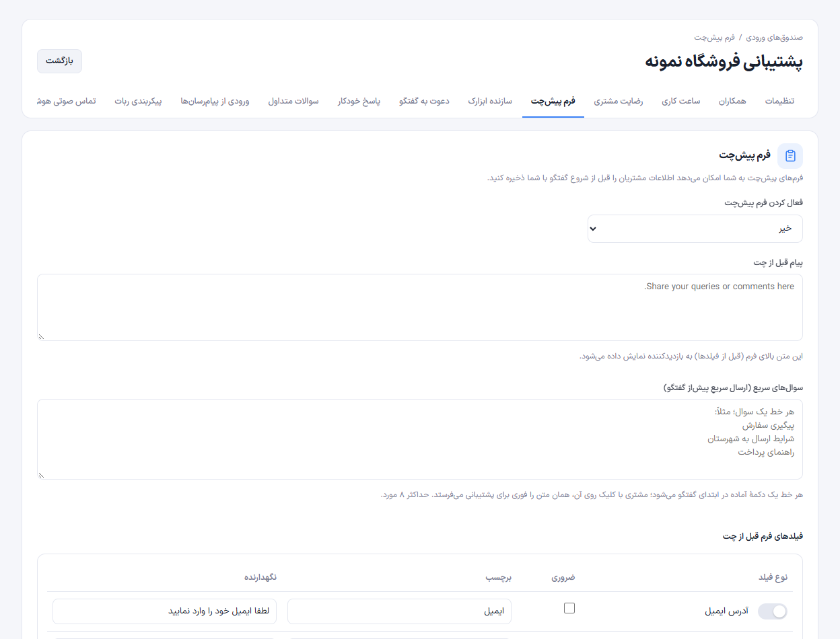Go to the سوالات متداول tab
Image resolution: width=840 pixels, height=639 pixels.
pos(293,102)
